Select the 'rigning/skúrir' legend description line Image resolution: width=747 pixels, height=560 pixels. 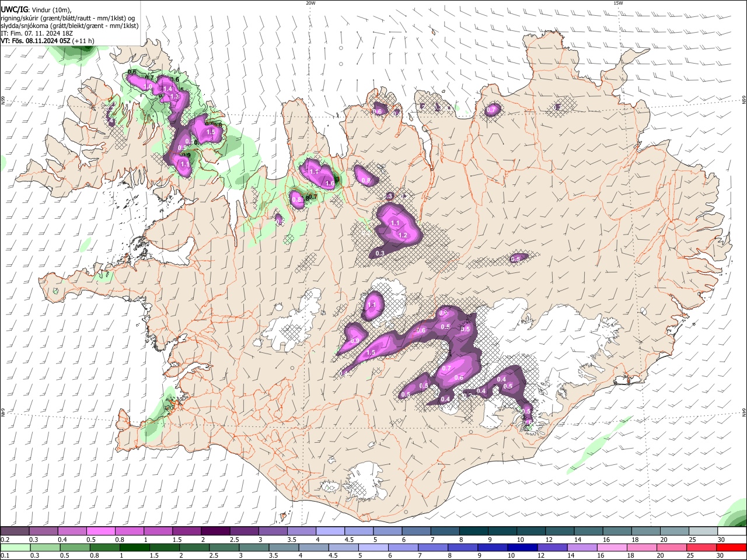[x=68, y=17]
